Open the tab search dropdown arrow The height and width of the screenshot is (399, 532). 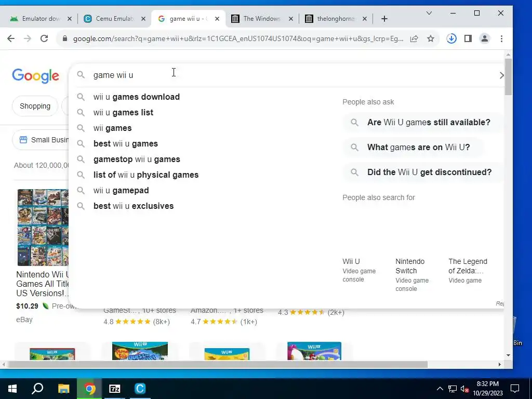tap(429, 13)
